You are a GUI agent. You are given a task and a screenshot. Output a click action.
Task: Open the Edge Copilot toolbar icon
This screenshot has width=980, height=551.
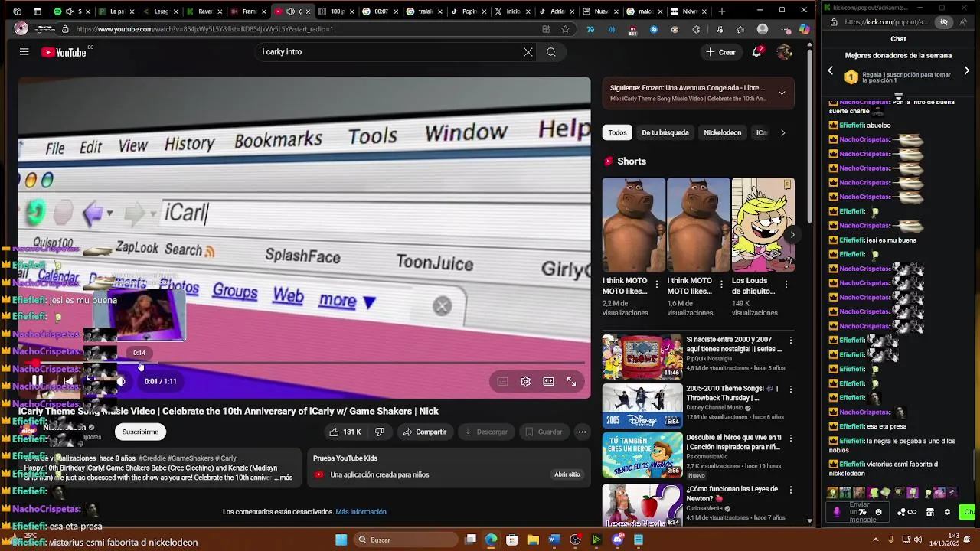(804, 29)
